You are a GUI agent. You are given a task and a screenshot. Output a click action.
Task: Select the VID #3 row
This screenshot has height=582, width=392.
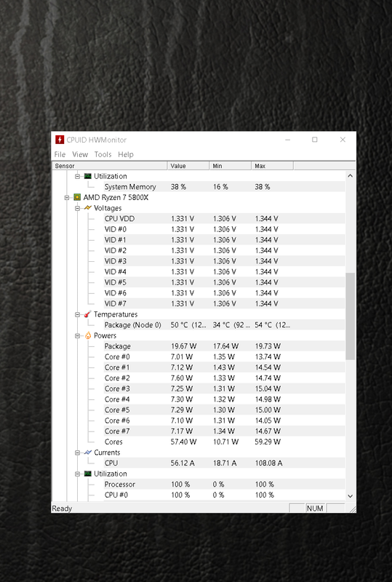point(224,261)
